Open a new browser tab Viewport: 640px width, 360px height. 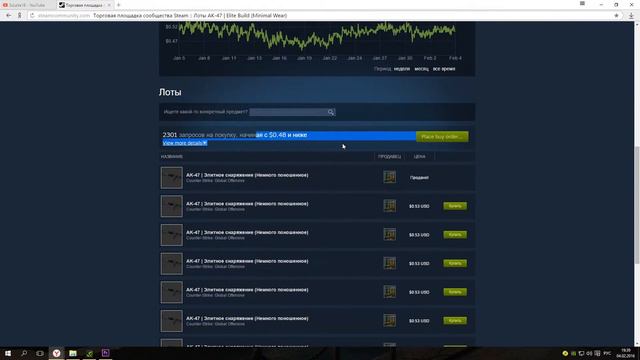119,5
